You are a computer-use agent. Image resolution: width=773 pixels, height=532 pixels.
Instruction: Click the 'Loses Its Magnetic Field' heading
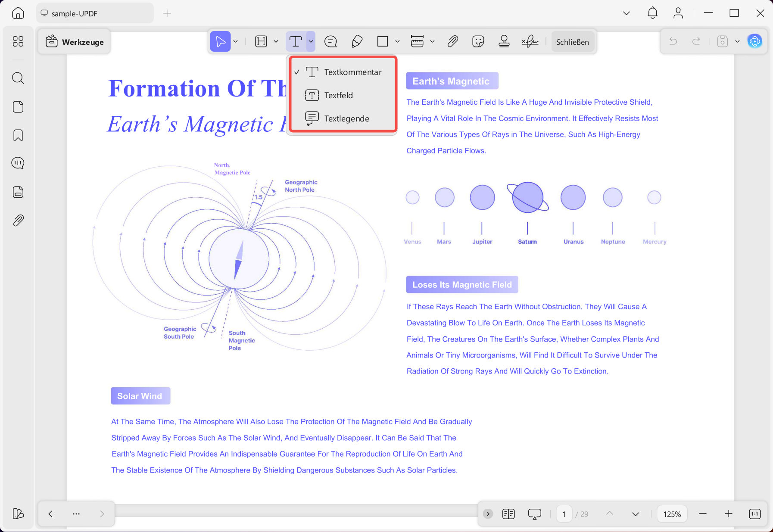pos(462,285)
